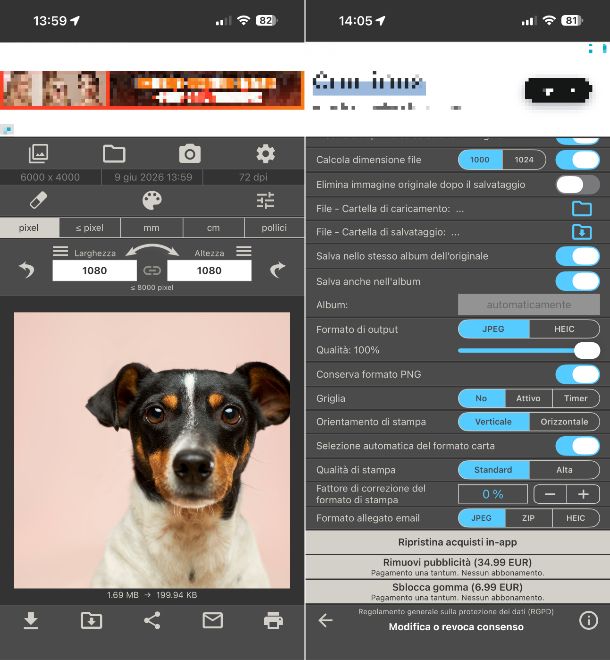Switch to the mm unit tab
Image resolution: width=610 pixels, height=660 pixels.
(x=152, y=228)
